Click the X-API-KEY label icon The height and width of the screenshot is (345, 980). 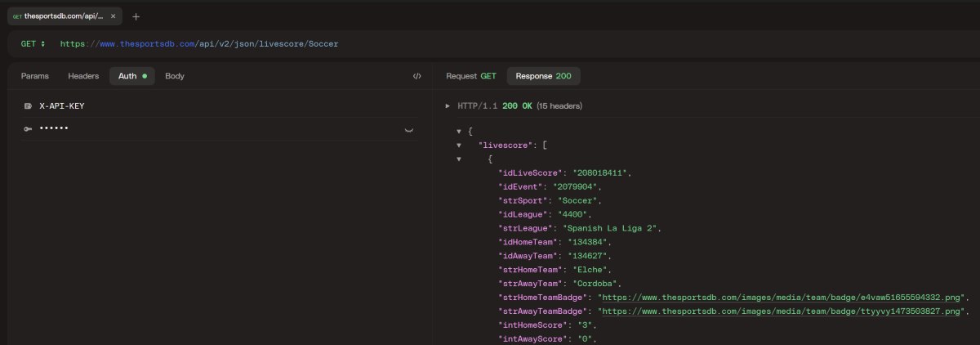coord(28,106)
